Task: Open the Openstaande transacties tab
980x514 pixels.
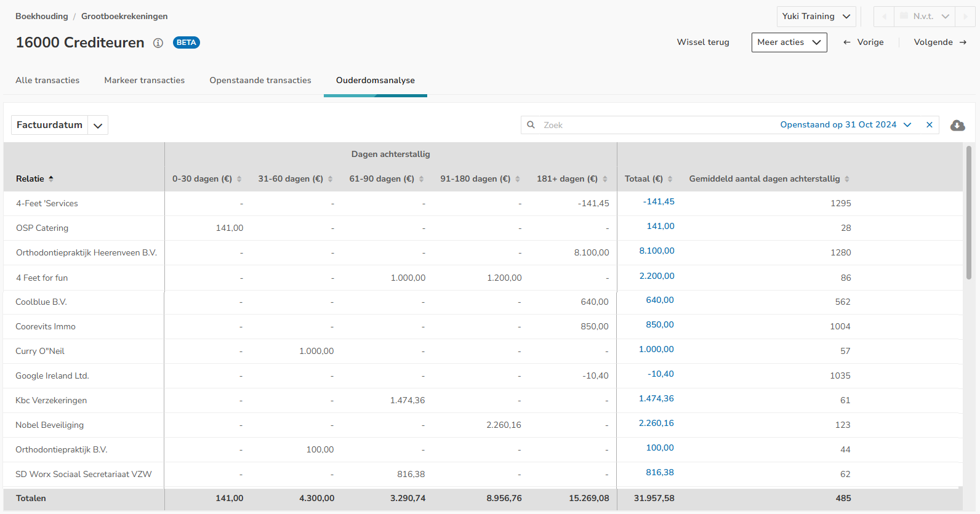Action: click(x=260, y=81)
